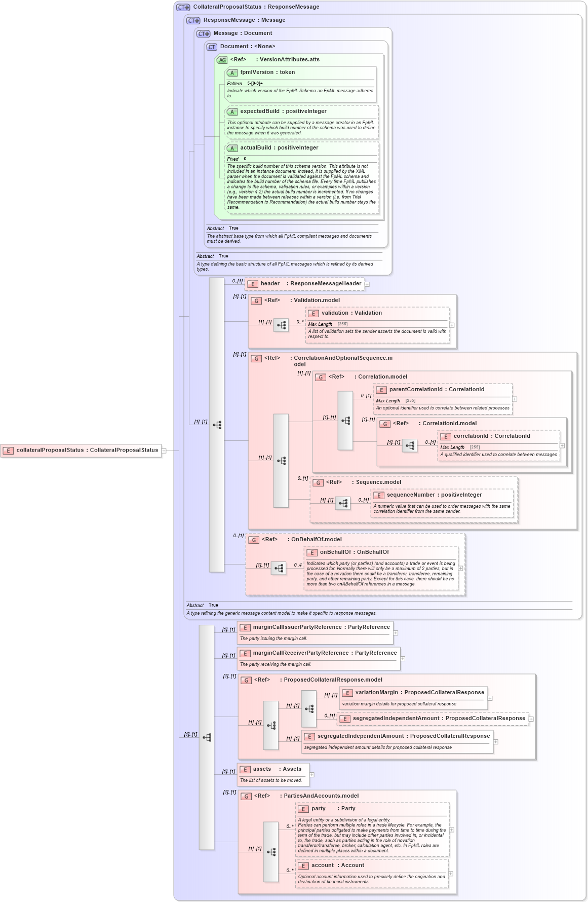The width and height of the screenshot is (588, 902).
Task: Expand the parentCorrelationId element
Action: point(515,399)
